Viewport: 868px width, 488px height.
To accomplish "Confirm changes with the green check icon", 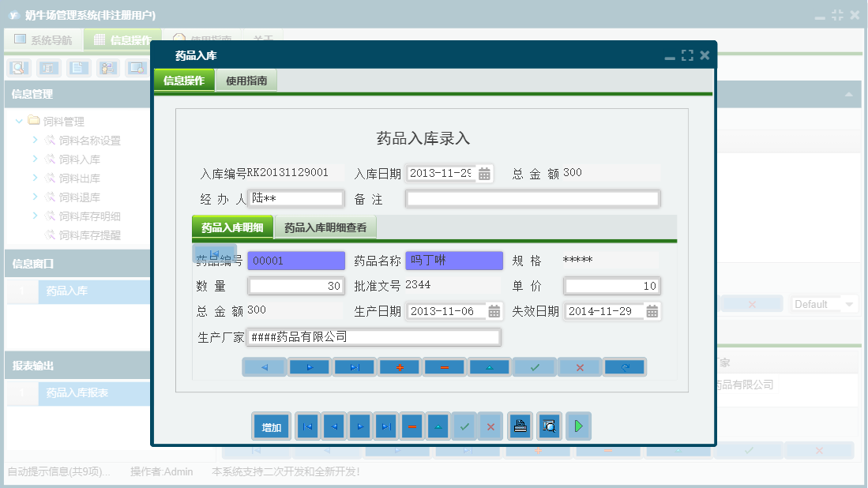I will pos(534,366).
